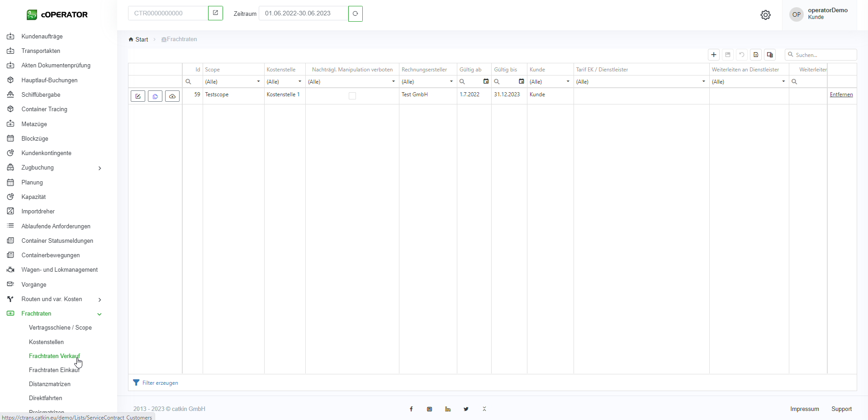This screenshot has width=868, height=420.
Task: Edit the Testscope row with the pencil icon
Action: click(138, 96)
